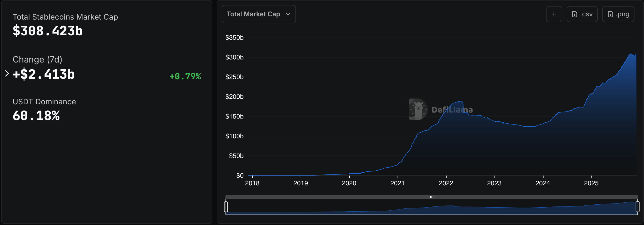This screenshot has width=644, height=225.
Task: Click the 2021 tick label on the timeline
Action: coord(397,183)
